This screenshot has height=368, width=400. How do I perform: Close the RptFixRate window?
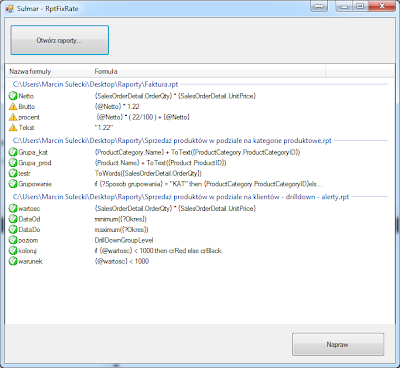click(x=382, y=6)
